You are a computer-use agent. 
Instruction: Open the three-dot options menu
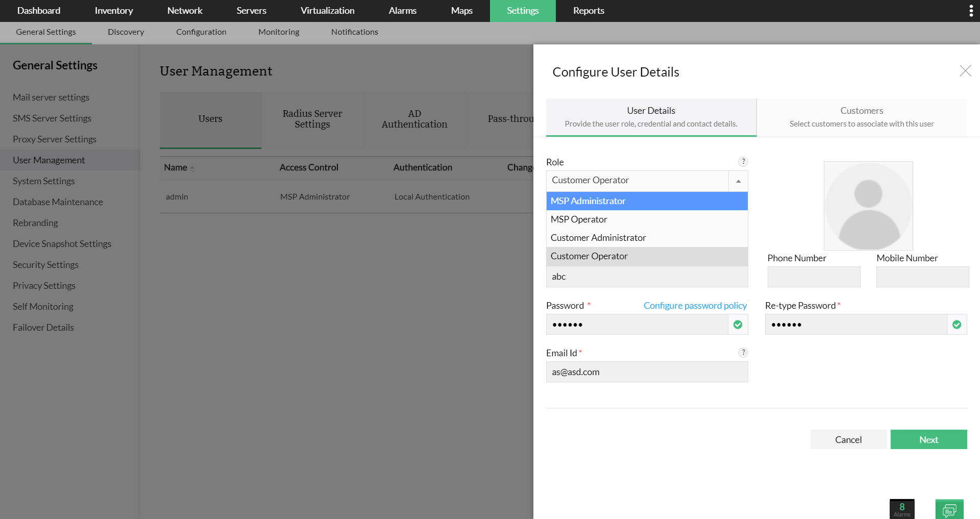click(x=971, y=11)
